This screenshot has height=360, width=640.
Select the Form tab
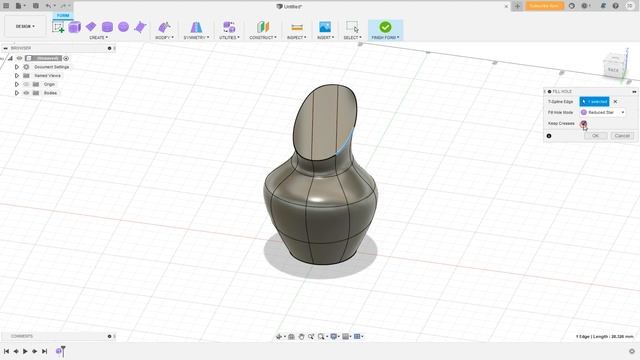click(x=63, y=16)
